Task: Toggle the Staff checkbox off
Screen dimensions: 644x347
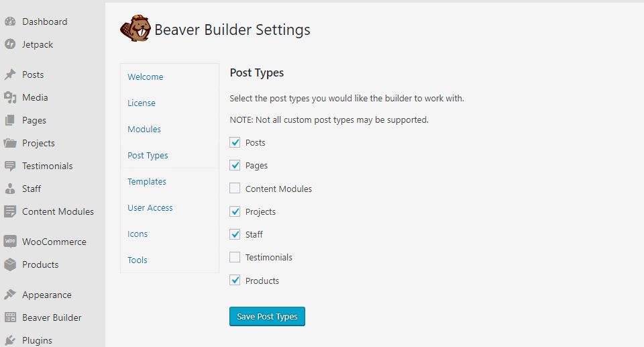Action: point(235,234)
